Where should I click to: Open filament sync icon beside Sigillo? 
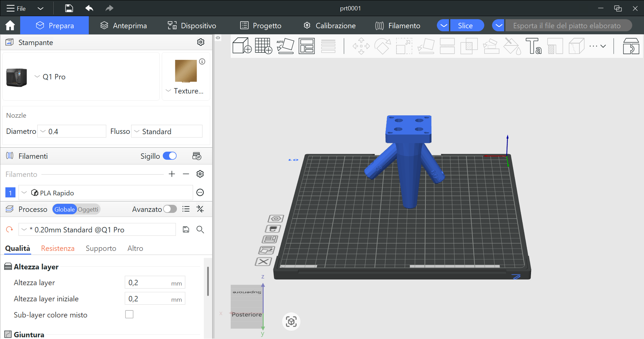click(x=197, y=156)
